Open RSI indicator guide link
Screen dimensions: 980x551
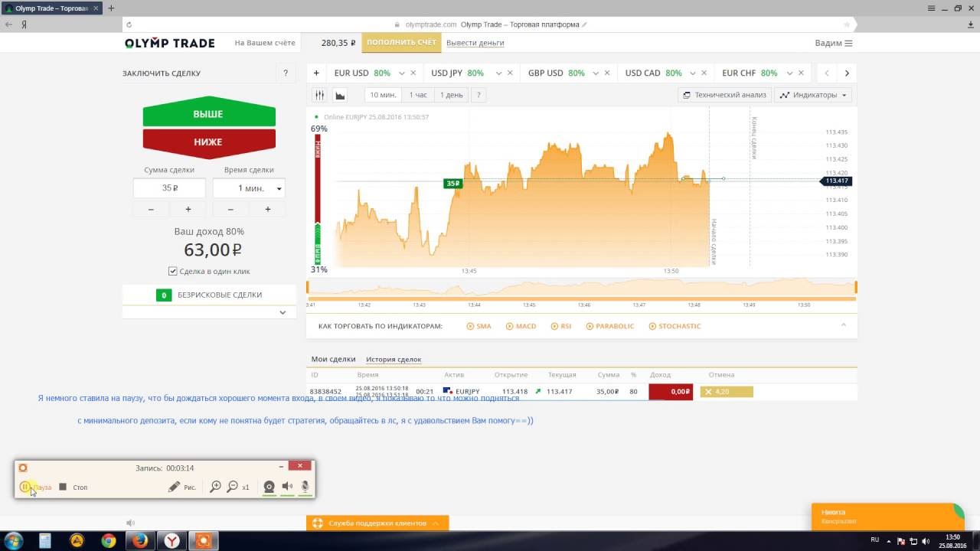561,326
